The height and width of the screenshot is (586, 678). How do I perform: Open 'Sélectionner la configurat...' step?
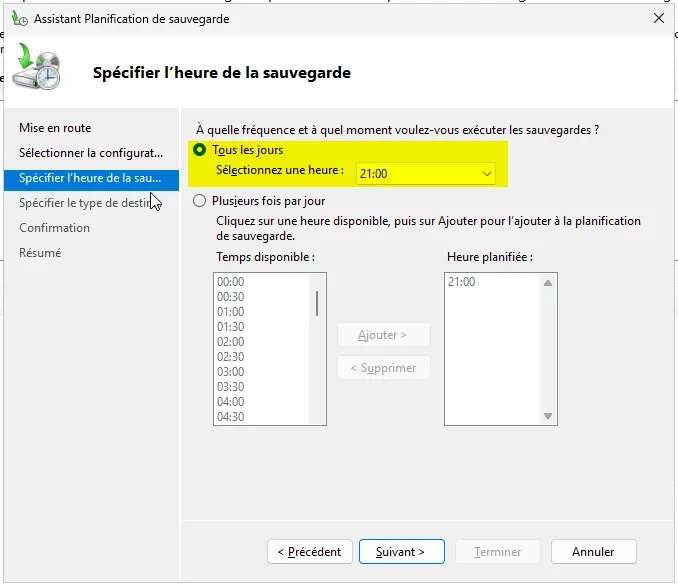tap(90, 153)
